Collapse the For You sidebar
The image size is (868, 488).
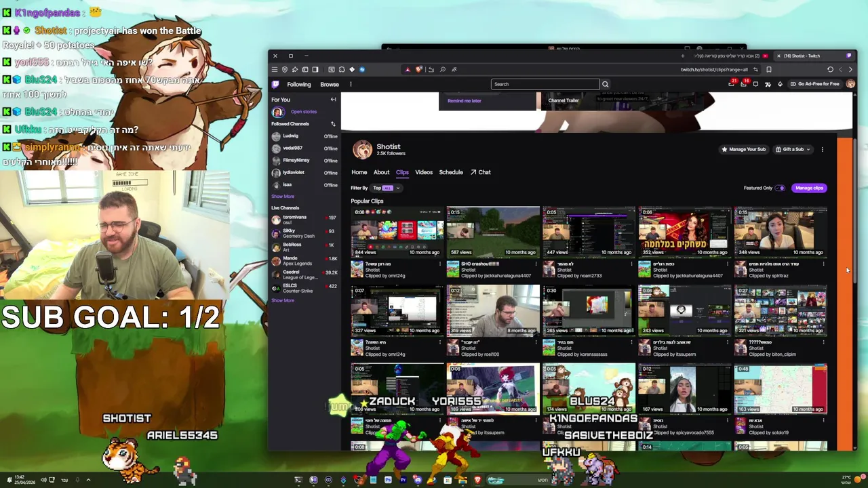pos(333,100)
